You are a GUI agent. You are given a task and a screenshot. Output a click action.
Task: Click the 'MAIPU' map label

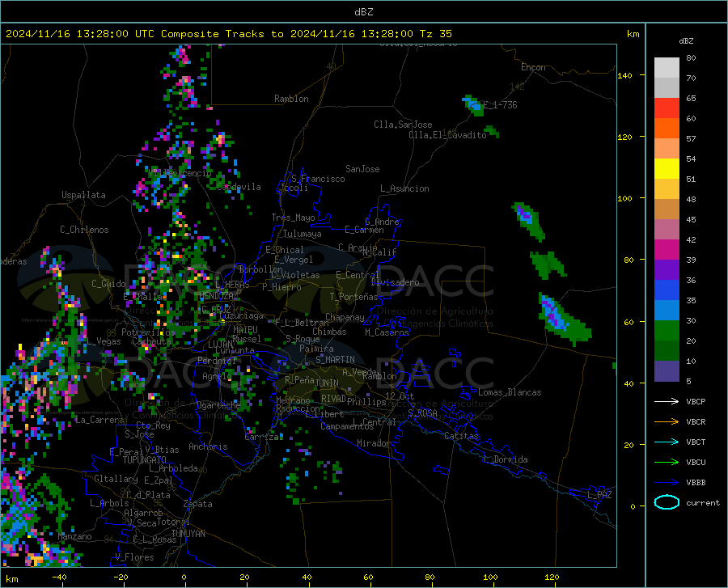[x=245, y=329]
